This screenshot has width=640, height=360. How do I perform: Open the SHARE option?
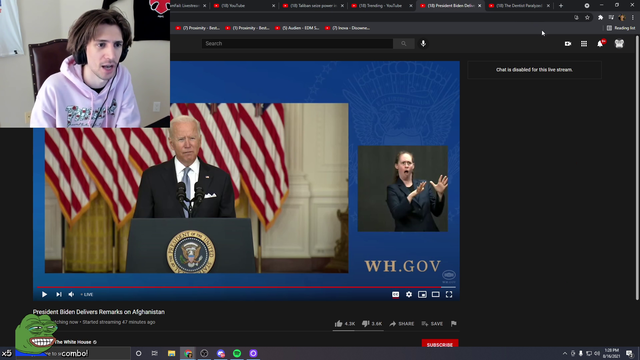click(x=402, y=324)
